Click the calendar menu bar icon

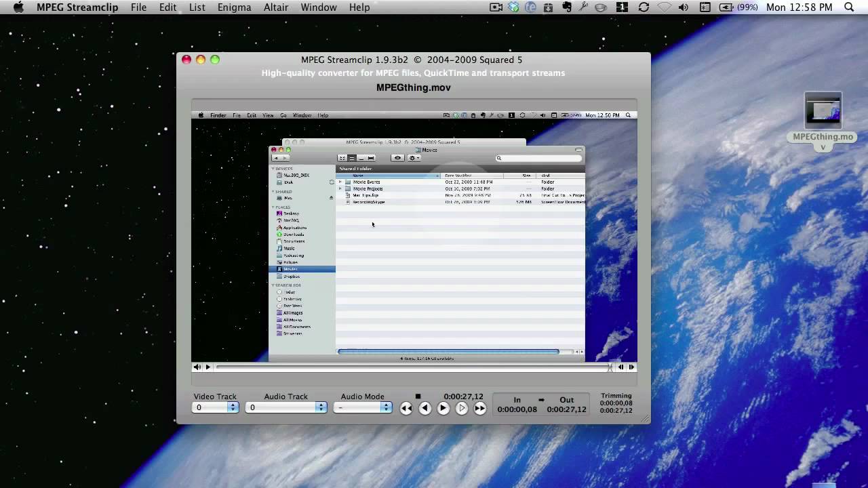coord(705,7)
